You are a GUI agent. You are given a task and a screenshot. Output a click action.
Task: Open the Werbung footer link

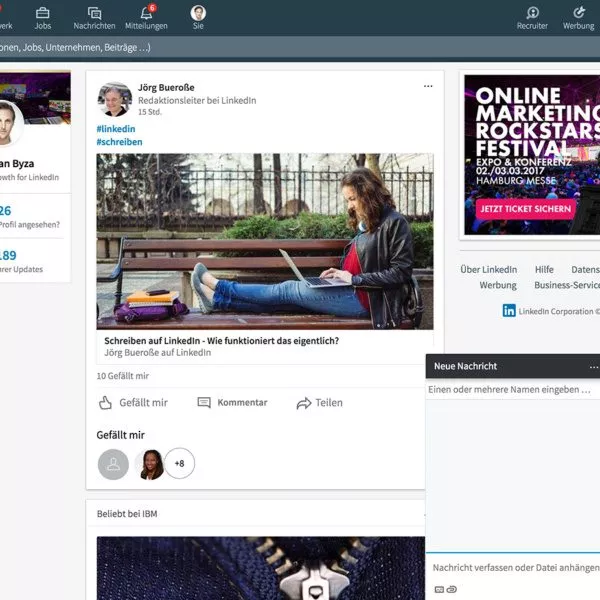(x=498, y=285)
